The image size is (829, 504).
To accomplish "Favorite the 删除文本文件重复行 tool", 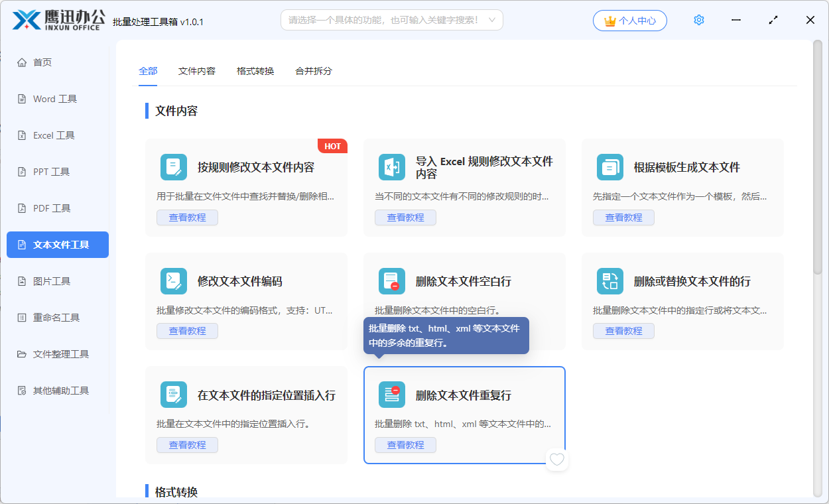I will pos(556,459).
